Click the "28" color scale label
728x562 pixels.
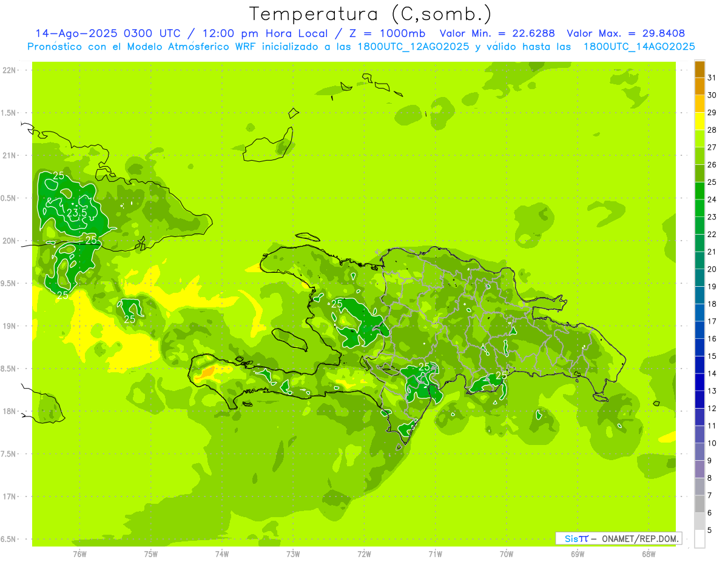[x=712, y=130]
